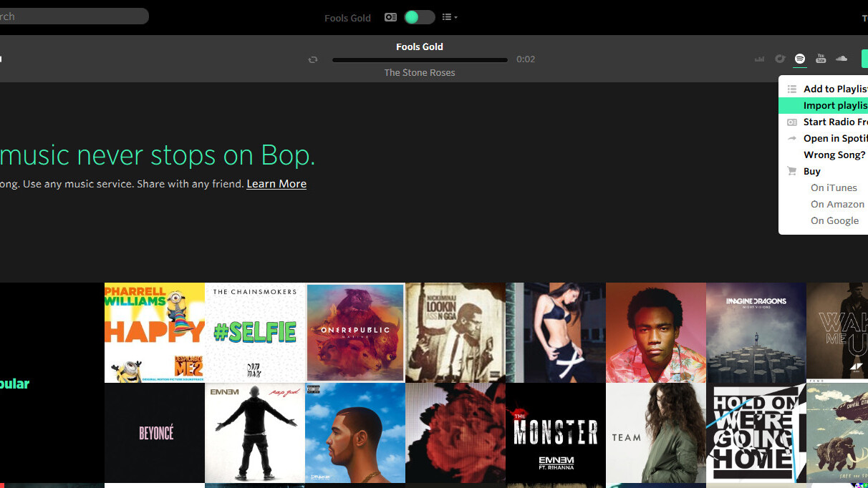Choose Add to Playlist from the menu
Viewport: 868px width, 488px height.
[823, 89]
